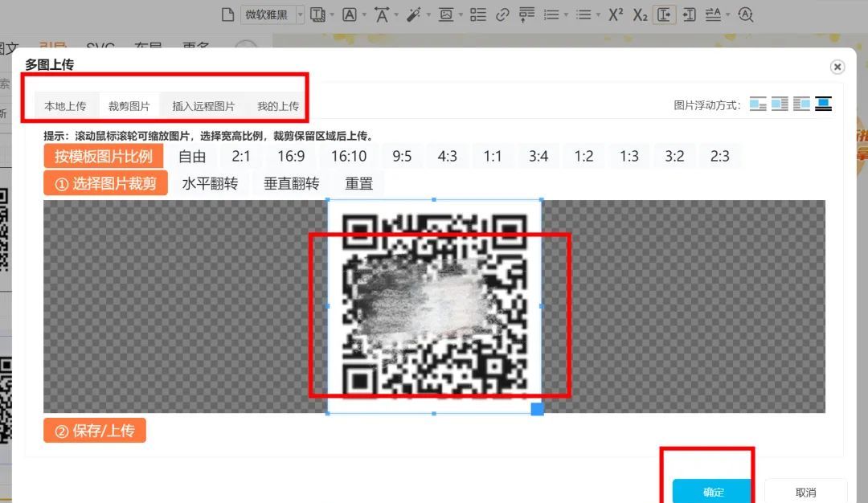Pick the 9:5 crop ratio
This screenshot has width=868, height=503.
coord(402,156)
